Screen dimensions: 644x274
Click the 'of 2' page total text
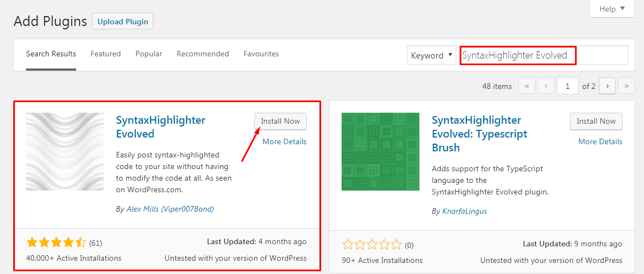pyautogui.click(x=589, y=86)
